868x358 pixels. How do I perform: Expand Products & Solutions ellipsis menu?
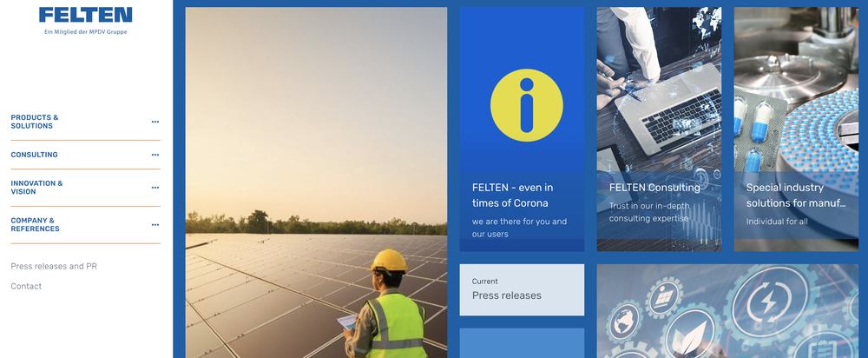click(155, 122)
